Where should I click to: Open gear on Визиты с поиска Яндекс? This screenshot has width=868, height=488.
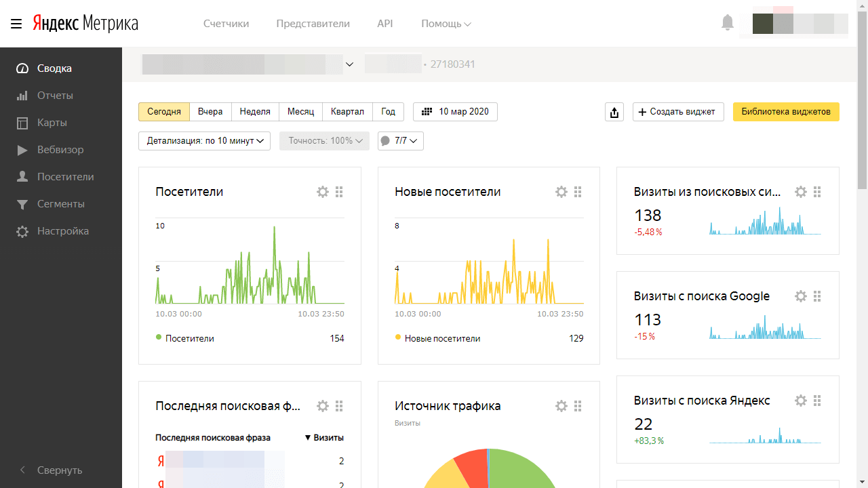[801, 401]
